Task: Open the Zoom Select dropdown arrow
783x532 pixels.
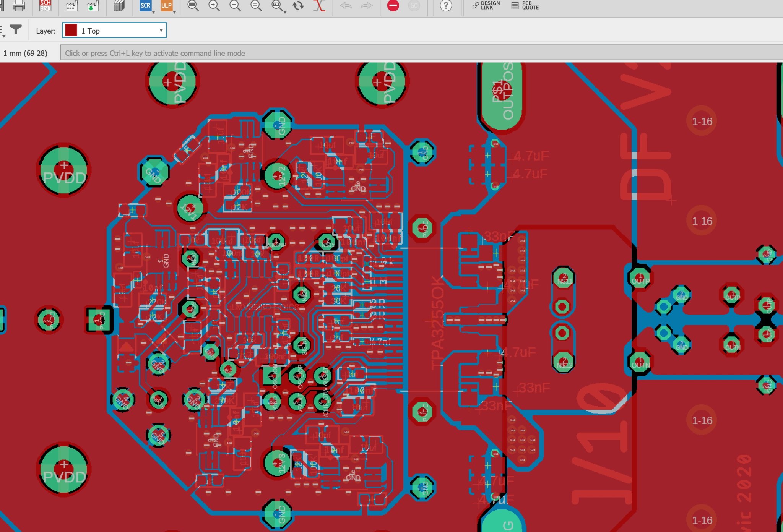Action: click(285, 12)
